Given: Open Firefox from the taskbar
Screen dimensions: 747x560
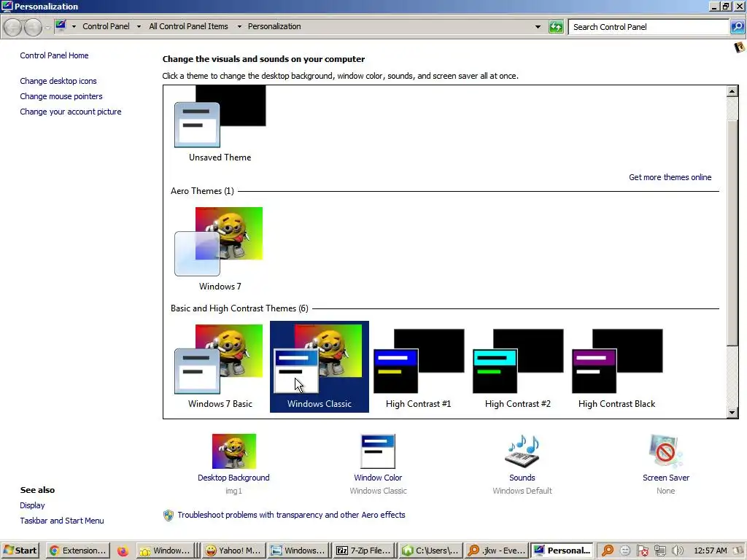Looking at the screenshot, I should pos(123,551).
